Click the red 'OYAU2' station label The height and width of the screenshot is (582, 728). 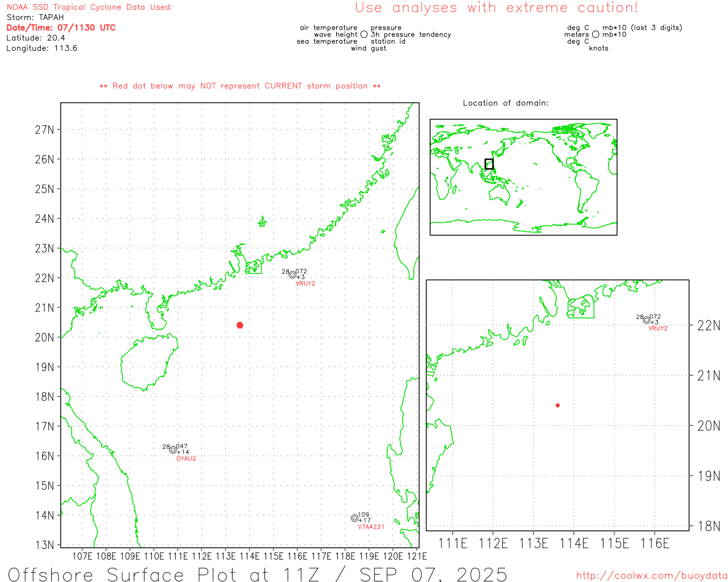[186, 459]
